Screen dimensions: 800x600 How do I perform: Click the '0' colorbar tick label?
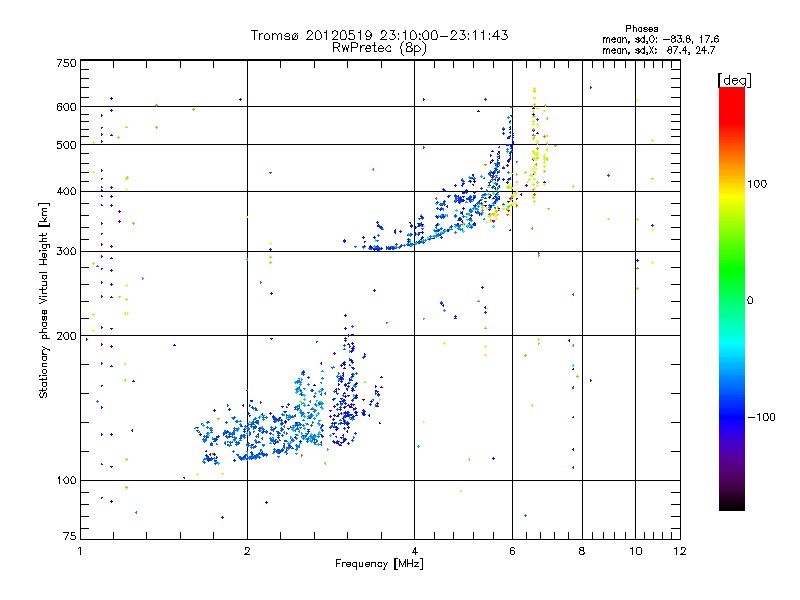750,301
